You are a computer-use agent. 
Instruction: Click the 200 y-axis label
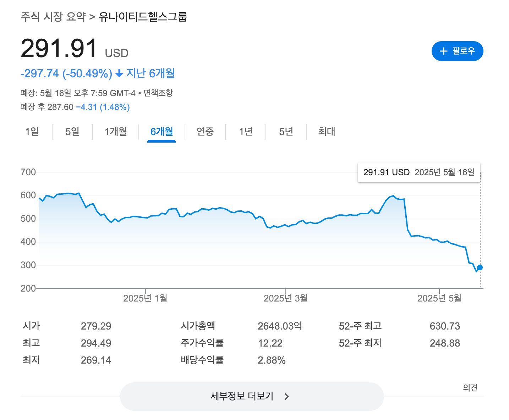[x=28, y=288]
